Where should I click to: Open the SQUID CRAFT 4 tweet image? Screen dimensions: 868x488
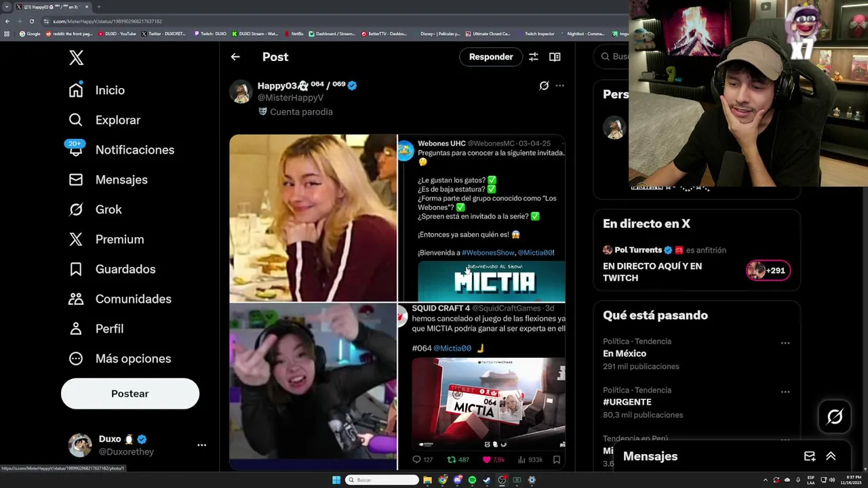tap(481, 386)
